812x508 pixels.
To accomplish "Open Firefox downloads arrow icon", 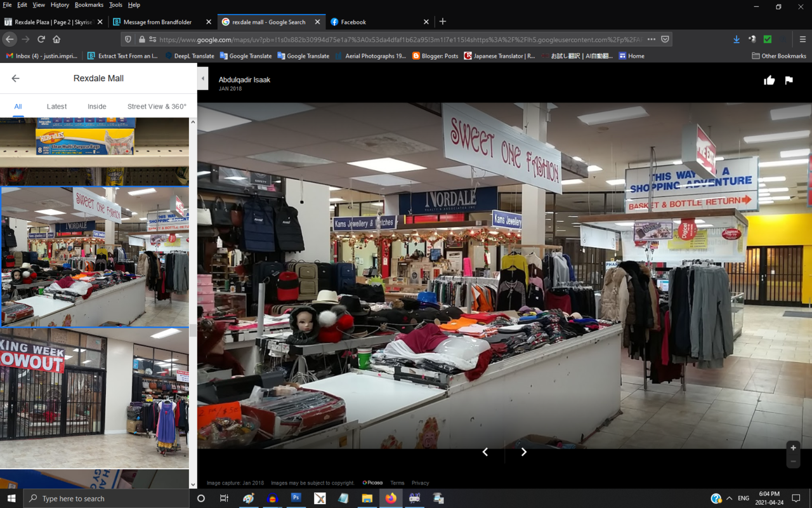I will point(736,39).
